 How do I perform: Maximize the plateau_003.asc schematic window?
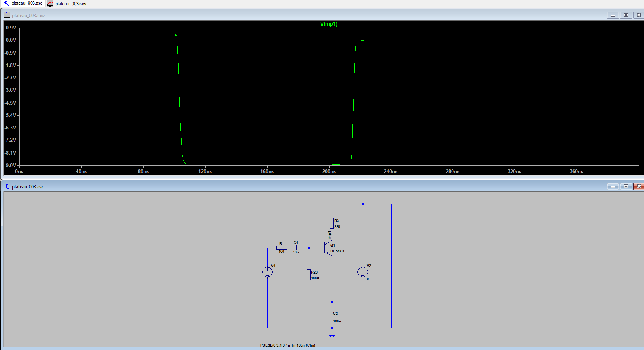click(626, 186)
